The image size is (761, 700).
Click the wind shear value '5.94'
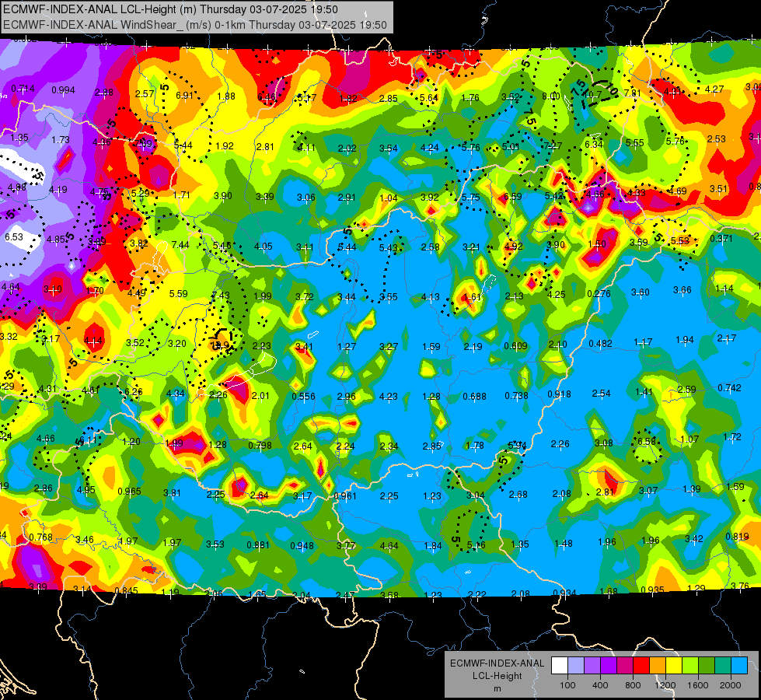(x=517, y=445)
